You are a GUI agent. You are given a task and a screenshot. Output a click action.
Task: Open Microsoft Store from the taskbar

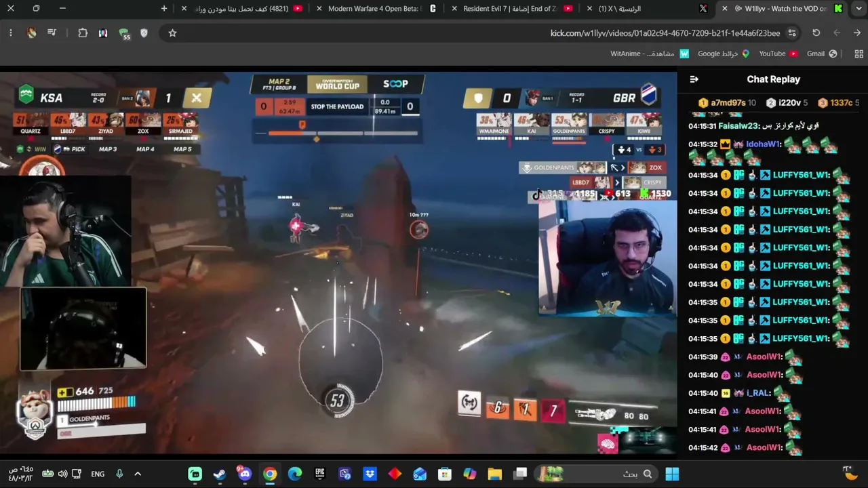[444, 474]
